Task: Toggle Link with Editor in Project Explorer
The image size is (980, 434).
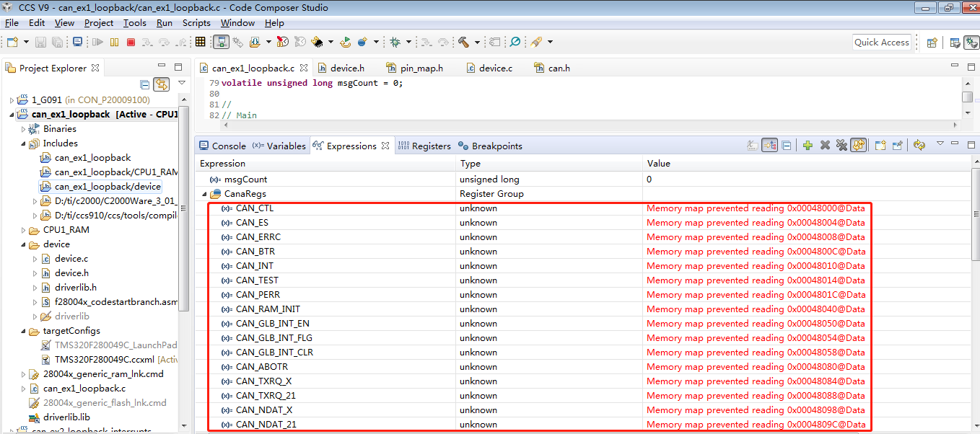Action: click(x=162, y=84)
